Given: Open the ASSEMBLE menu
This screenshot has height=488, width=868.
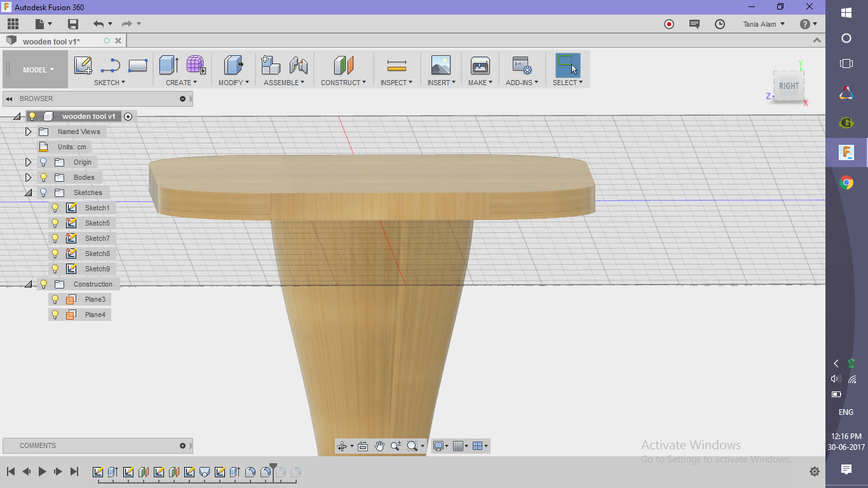Looking at the screenshot, I should (x=284, y=83).
